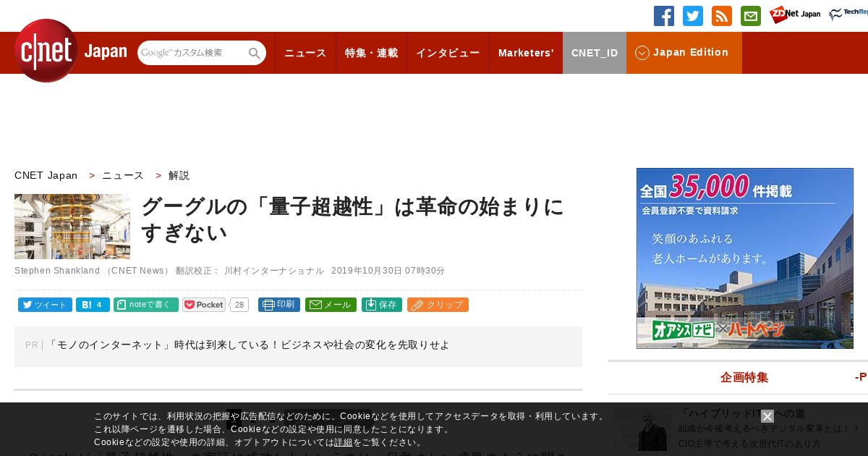
Task: Dismiss the cookie notice with X
Action: [x=767, y=416]
